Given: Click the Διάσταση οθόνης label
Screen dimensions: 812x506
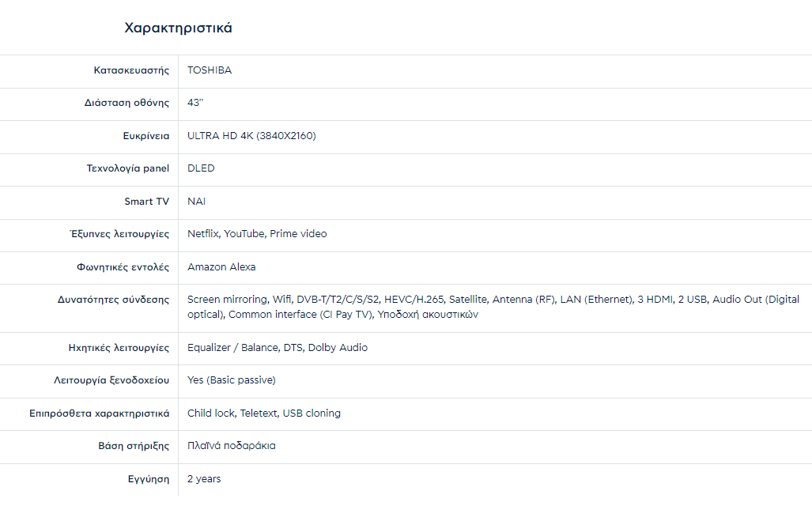Looking at the screenshot, I should 127,103.
